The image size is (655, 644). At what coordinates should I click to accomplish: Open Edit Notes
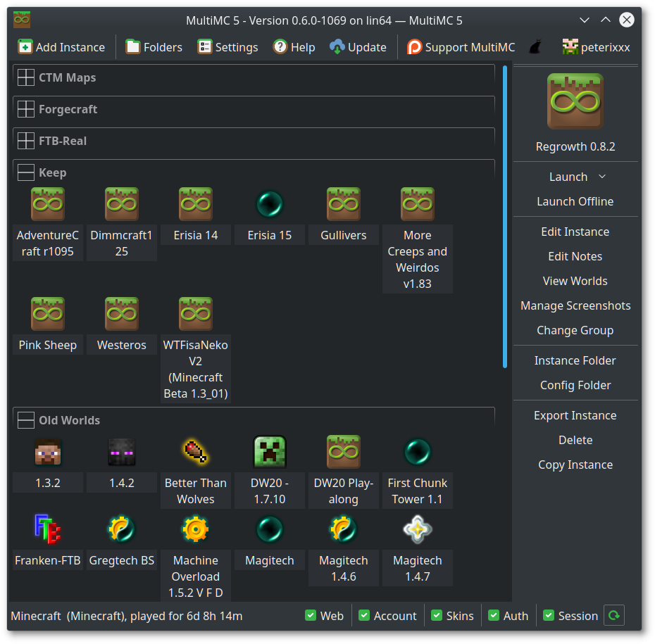575,256
